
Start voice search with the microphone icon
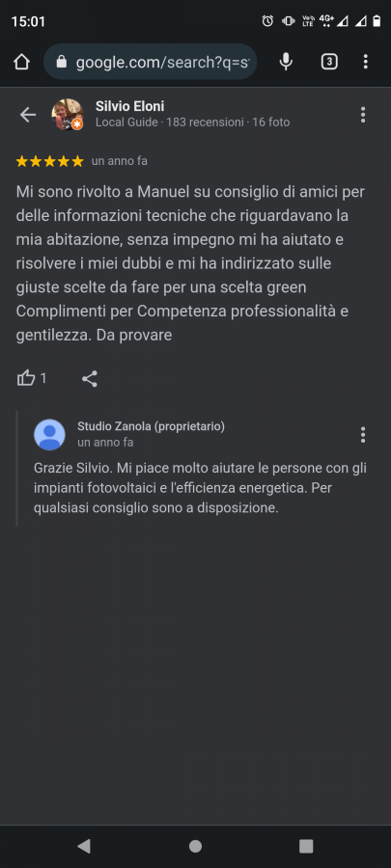pyautogui.click(x=286, y=62)
